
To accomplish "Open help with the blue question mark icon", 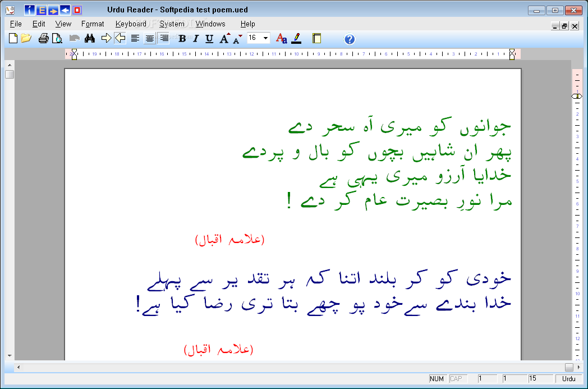I will [x=350, y=39].
